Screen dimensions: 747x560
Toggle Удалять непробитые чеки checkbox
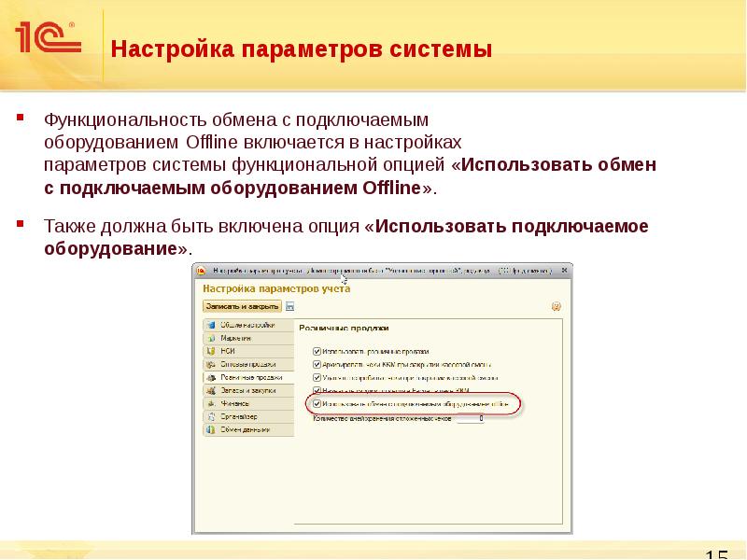pyautogui.click(x=317, y=377)
